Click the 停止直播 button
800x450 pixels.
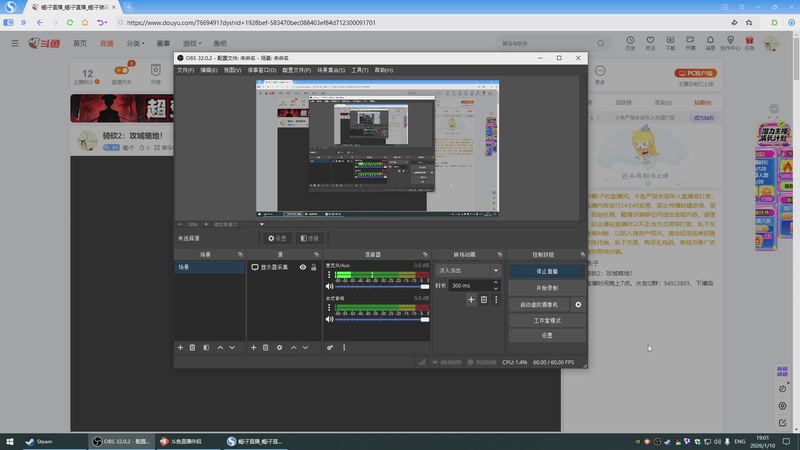coord(545,270)
